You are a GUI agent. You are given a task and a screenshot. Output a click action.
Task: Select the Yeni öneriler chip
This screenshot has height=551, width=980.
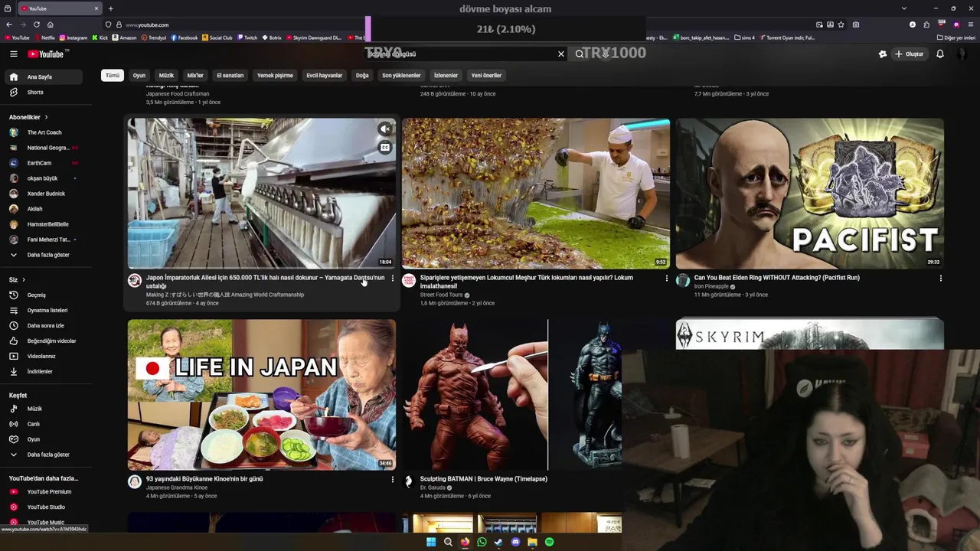[486, 75]
